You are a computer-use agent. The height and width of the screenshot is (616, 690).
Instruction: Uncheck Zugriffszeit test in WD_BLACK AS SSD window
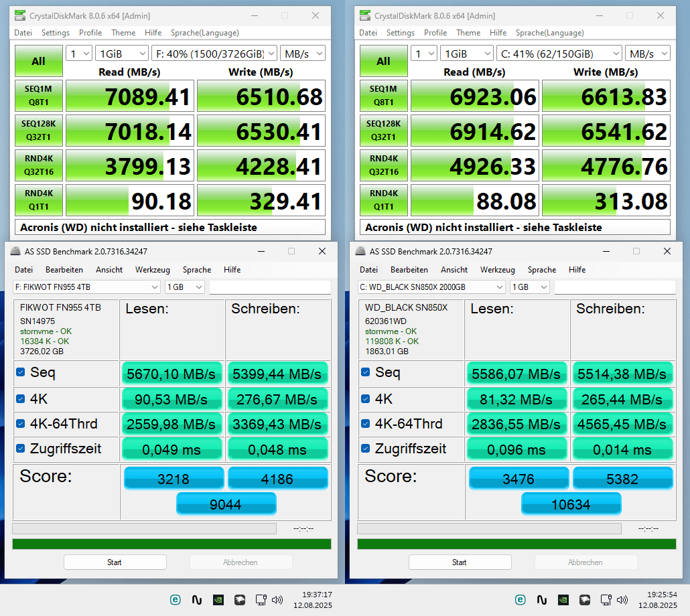click(365, 449)
